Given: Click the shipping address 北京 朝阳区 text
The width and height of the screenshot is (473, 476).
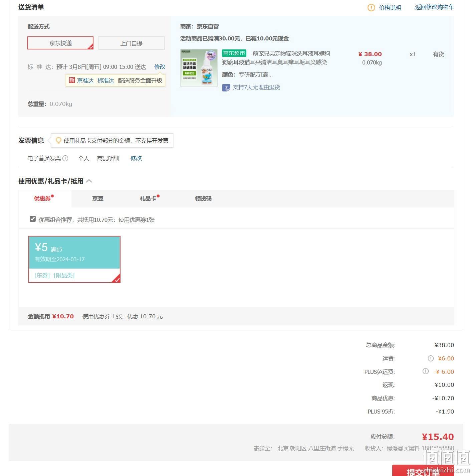Looking at the screenshot, I should pyautogui.click(x=315, y=448).
